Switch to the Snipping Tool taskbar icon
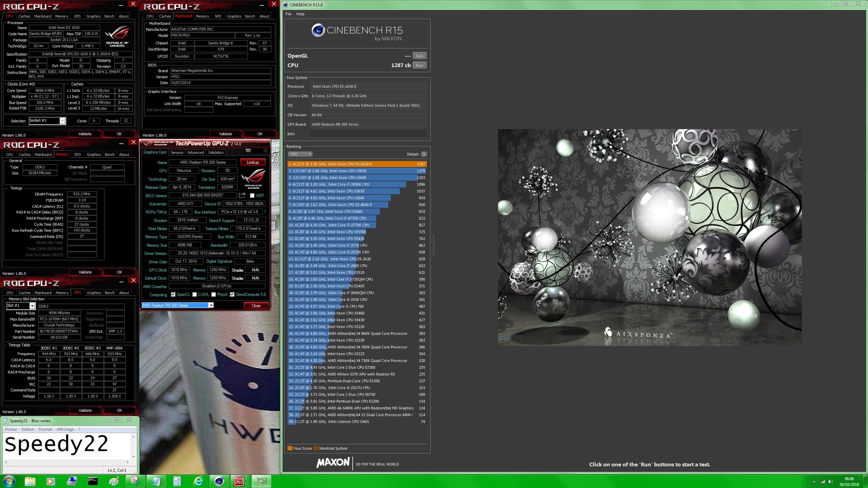Image resolution: width=868 pixels, height=488 pixels. pyautogui.click(x=135, y=481)
